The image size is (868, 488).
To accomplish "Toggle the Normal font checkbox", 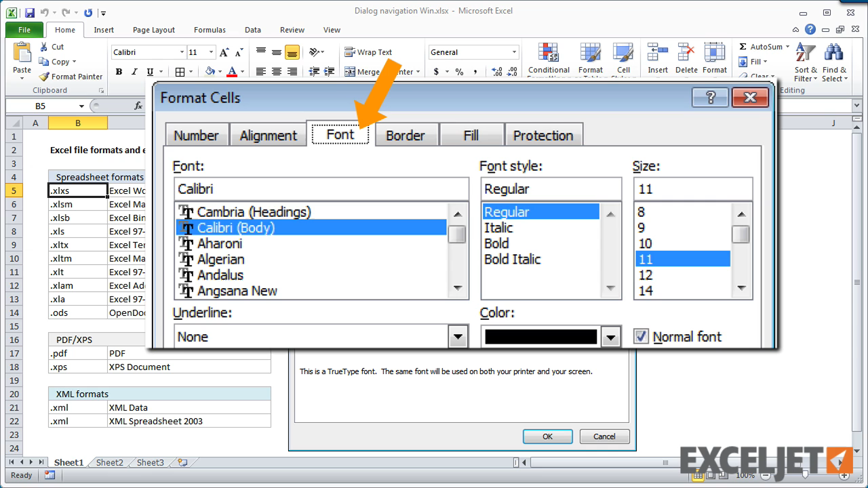I will 642,336.
